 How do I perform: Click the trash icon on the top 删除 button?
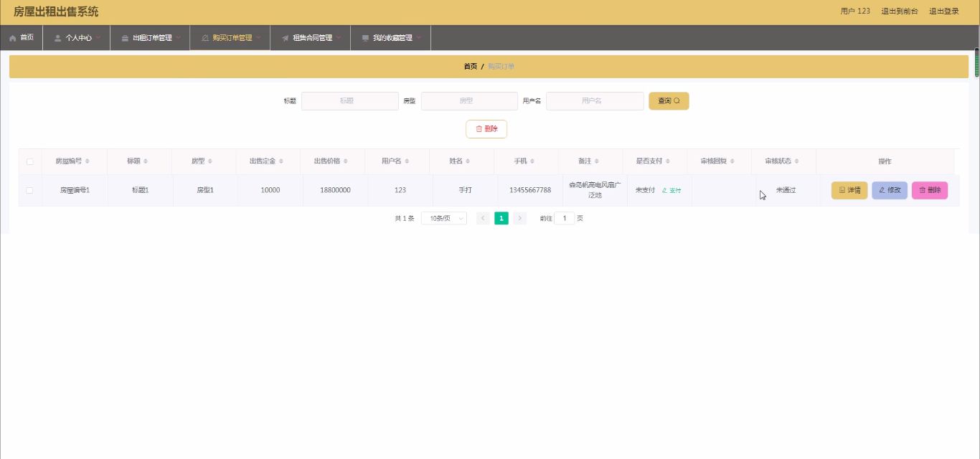coord(479,129)
